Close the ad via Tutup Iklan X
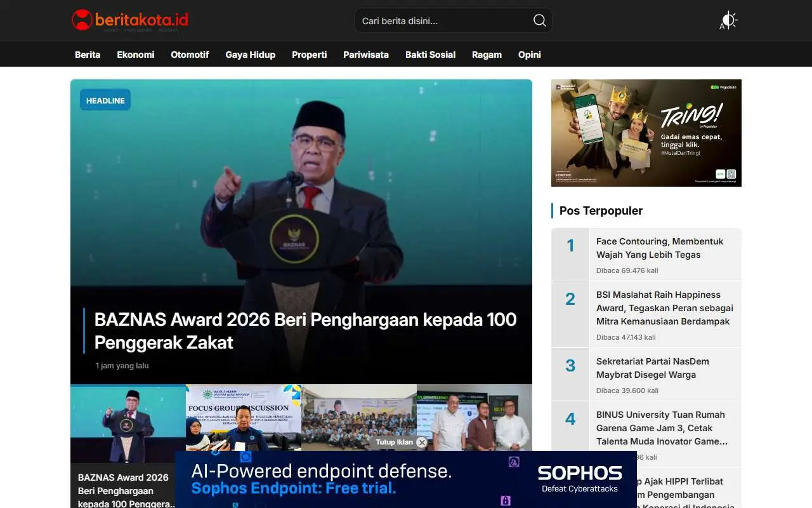 coord(422,442)
